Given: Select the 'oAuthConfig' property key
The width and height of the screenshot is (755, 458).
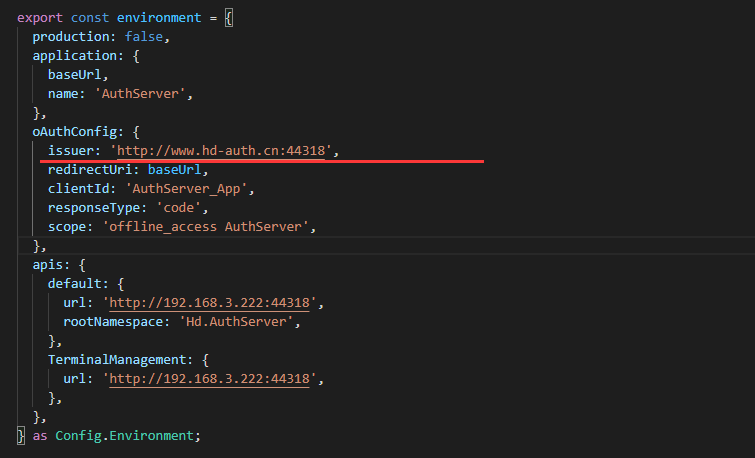Looking at the screenshot, I should pyautogui.click(x=74, y=132).
